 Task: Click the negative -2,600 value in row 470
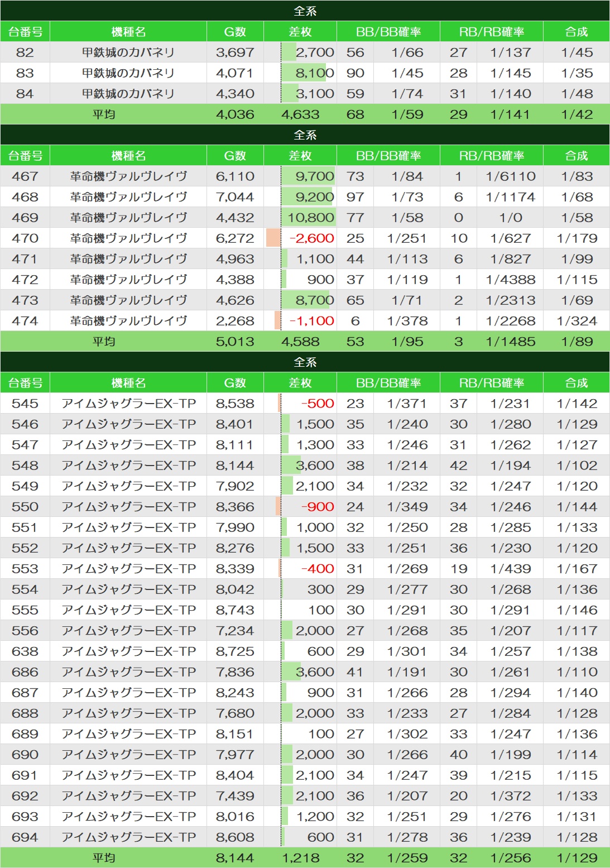pos(311,238)
